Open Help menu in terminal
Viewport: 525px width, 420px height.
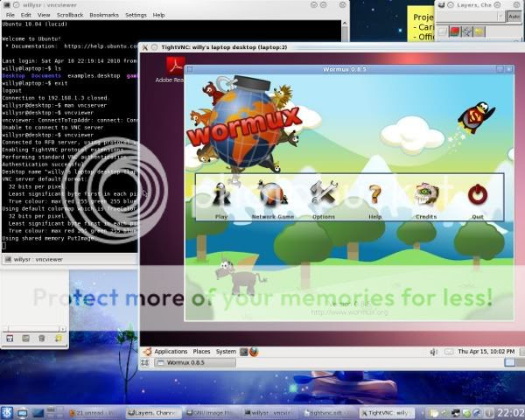point(158,15)
